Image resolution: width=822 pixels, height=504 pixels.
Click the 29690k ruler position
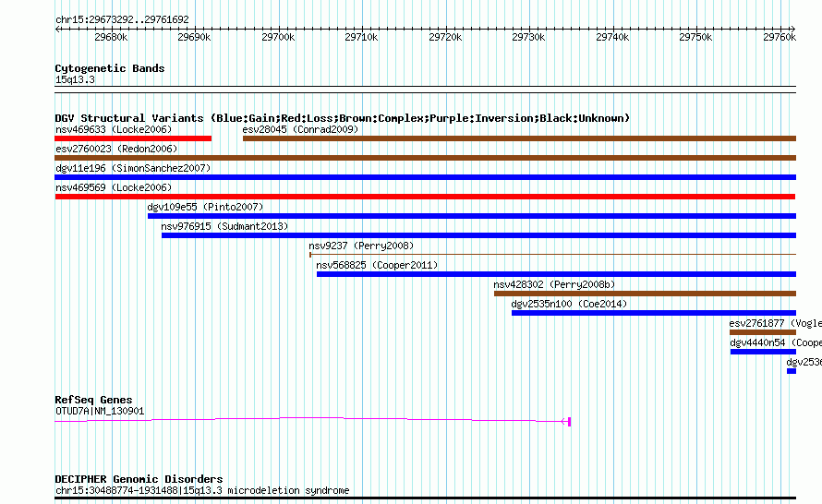[x=195, y=37]
